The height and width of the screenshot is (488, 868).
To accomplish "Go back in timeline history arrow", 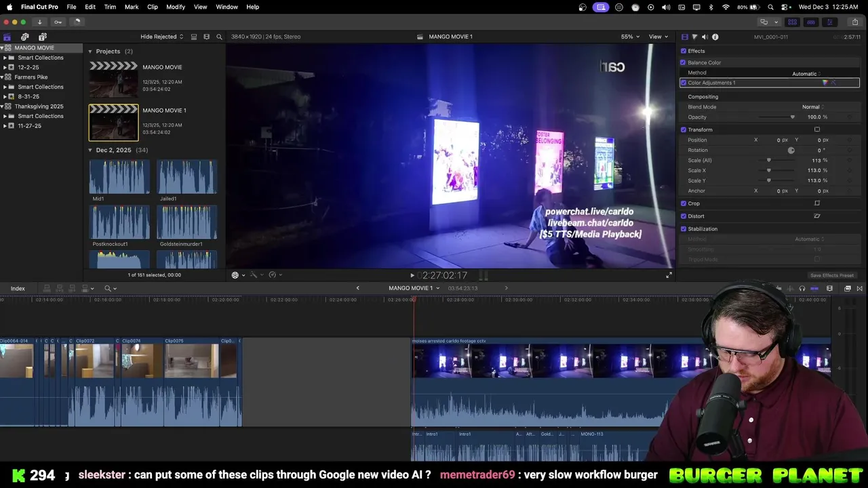I will pos(358,288).
